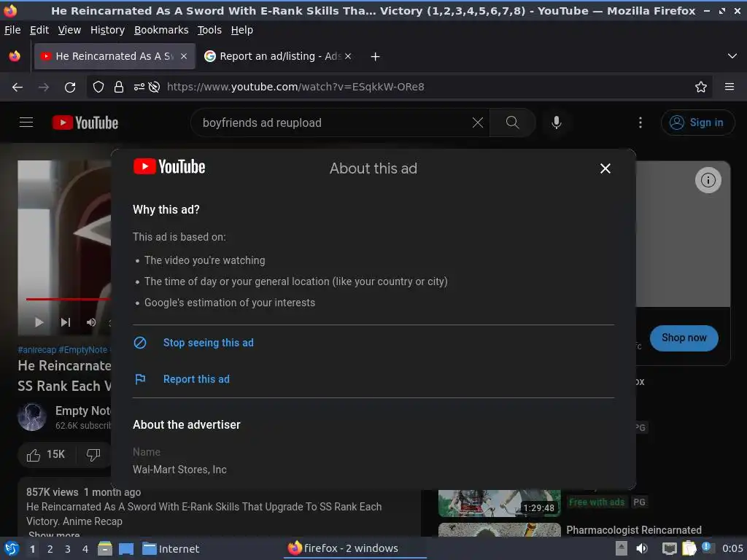Like the video with thumbs up
The width and height of the screenshot is (747, 560).
pyautogui.click(x=46, y=455)
